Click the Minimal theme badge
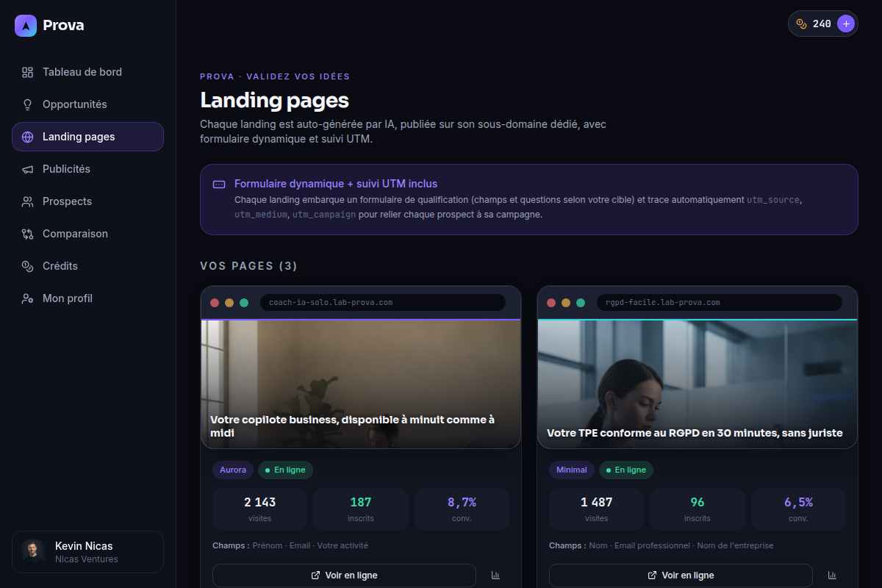The height and width of the screenshot is (588, 882). tap(572, 470)
